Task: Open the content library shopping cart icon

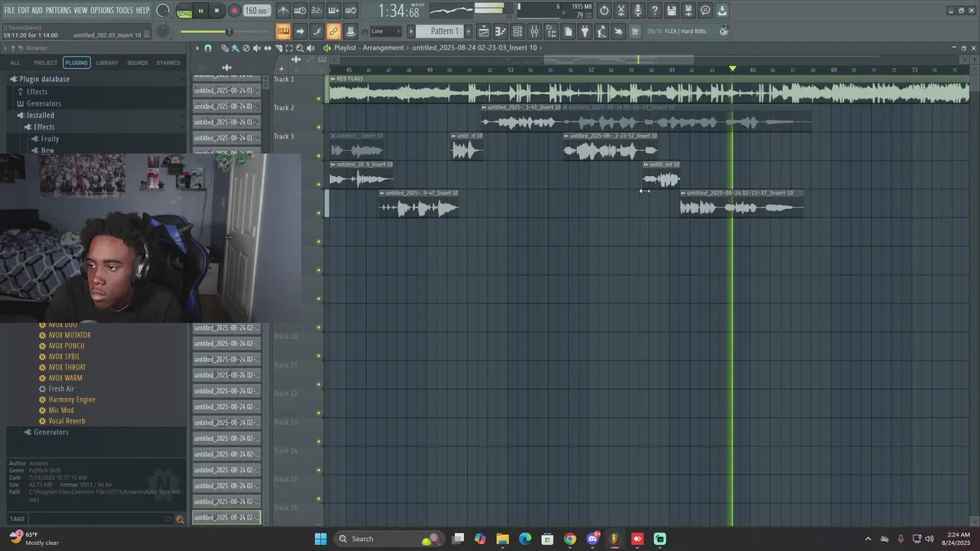Action: [635, 31]
